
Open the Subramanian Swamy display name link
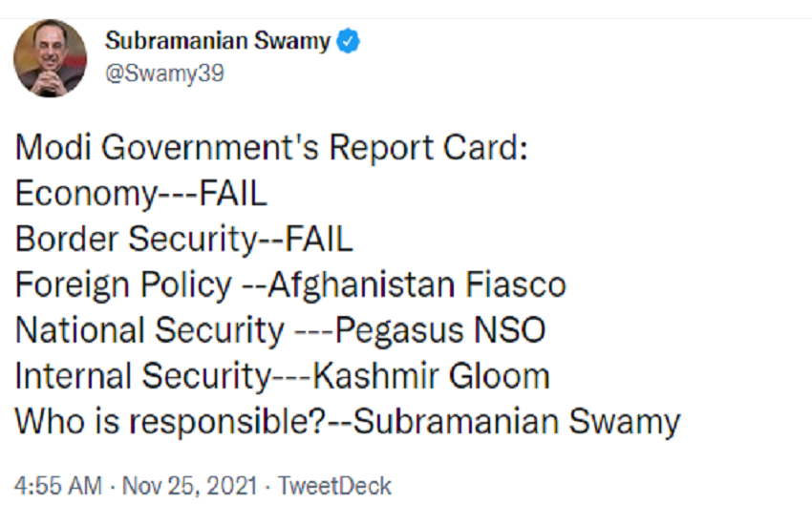pyautogui.click(x=218, y=41)
